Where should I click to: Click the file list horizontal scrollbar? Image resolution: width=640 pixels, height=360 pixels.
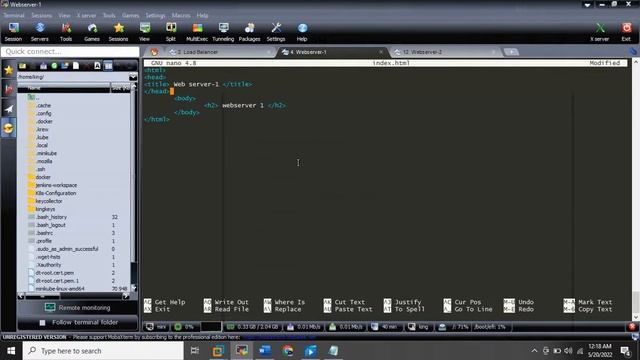(73, 296)
